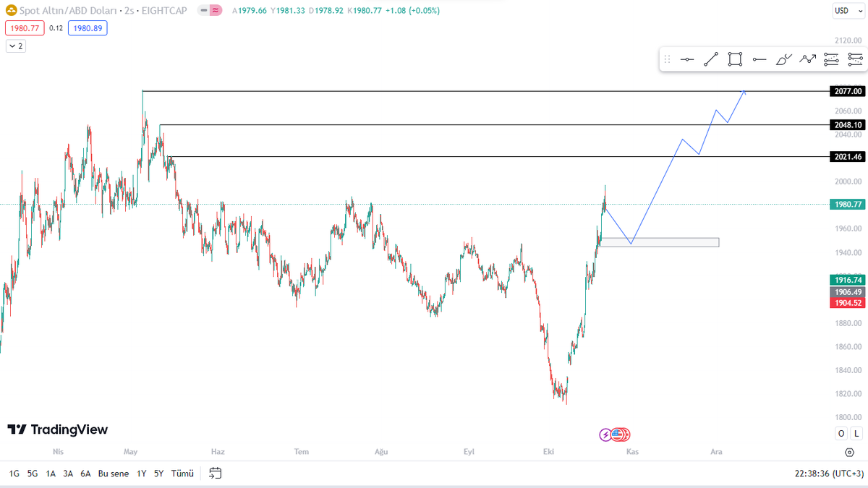Click the go-to-date calendar icon
This screenshot has width=868, height=488.
[x=214, y=474]
